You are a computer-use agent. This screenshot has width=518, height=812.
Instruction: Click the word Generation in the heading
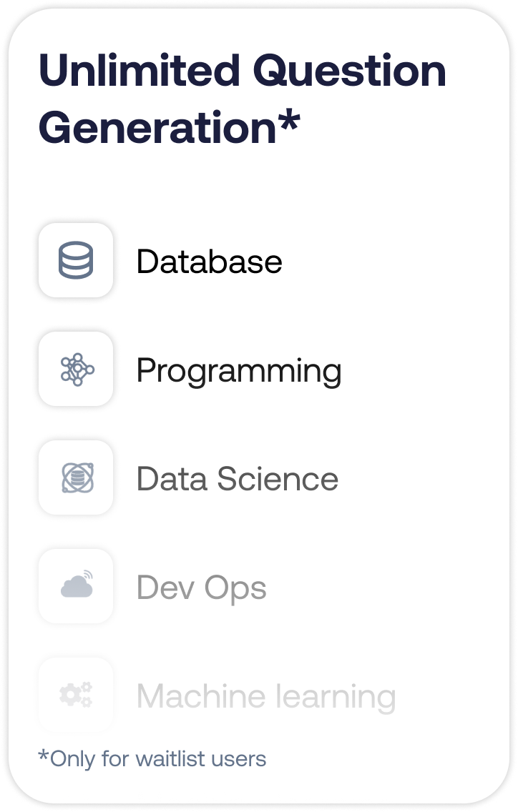[157, 129]
